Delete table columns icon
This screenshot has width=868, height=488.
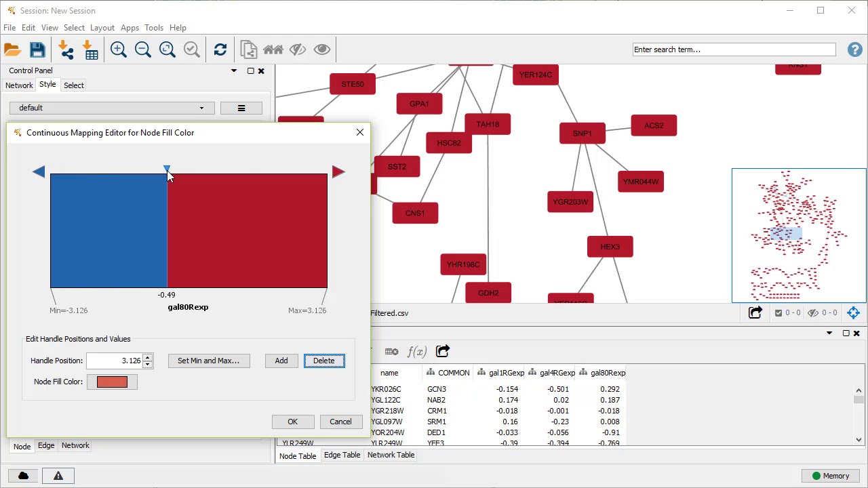391,351
